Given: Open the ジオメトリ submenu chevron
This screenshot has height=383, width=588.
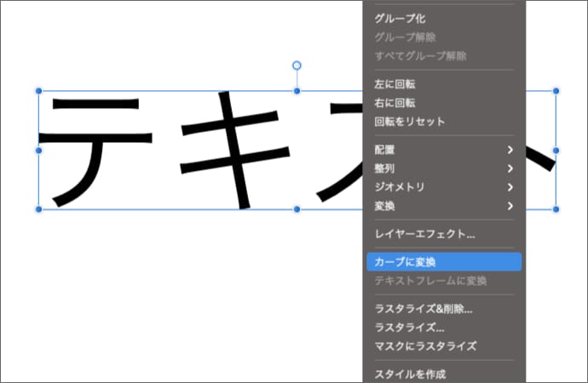Looking at the screenshot, I should (x=510, y=187).
